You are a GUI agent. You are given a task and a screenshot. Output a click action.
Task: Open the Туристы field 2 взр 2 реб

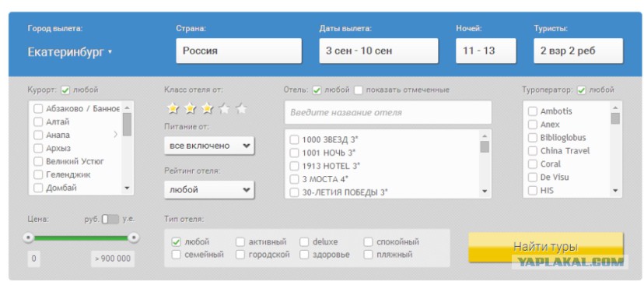coord(579,51)
